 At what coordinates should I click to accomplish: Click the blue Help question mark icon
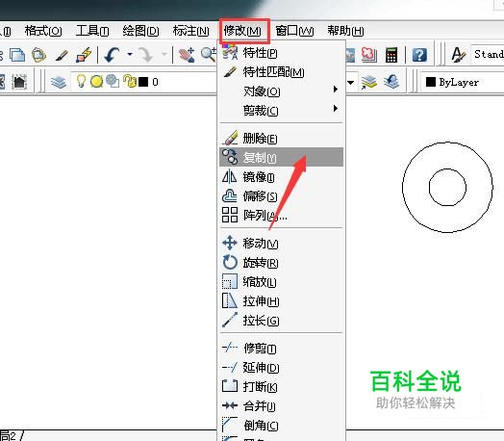pyautogui.click(x=419, y=55)
